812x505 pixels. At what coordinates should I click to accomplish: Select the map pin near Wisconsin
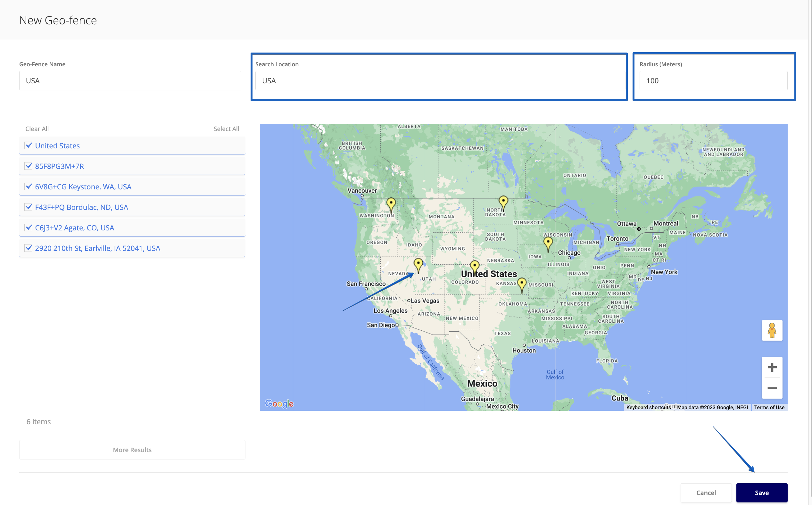548,243
